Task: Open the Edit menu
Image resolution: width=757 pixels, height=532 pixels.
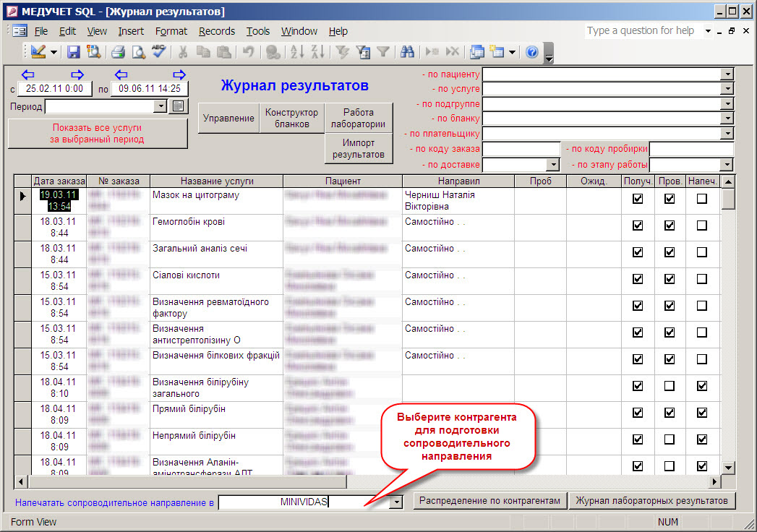Action: (67, 31)
